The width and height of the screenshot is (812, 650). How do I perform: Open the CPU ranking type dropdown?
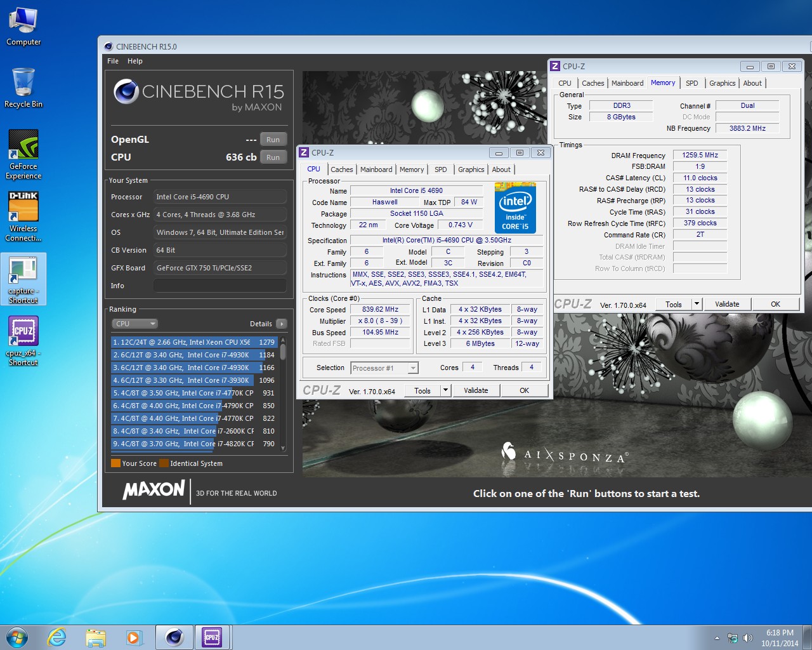point(134,324)
